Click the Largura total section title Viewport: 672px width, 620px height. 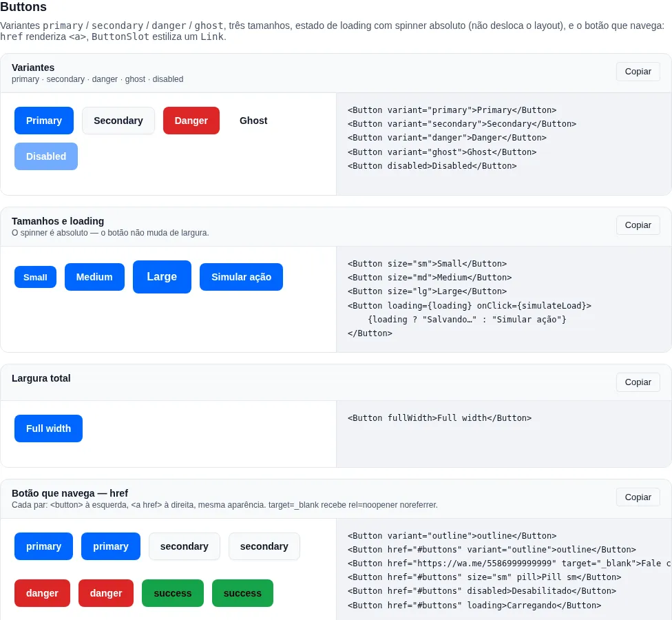(x=41, y=378)
